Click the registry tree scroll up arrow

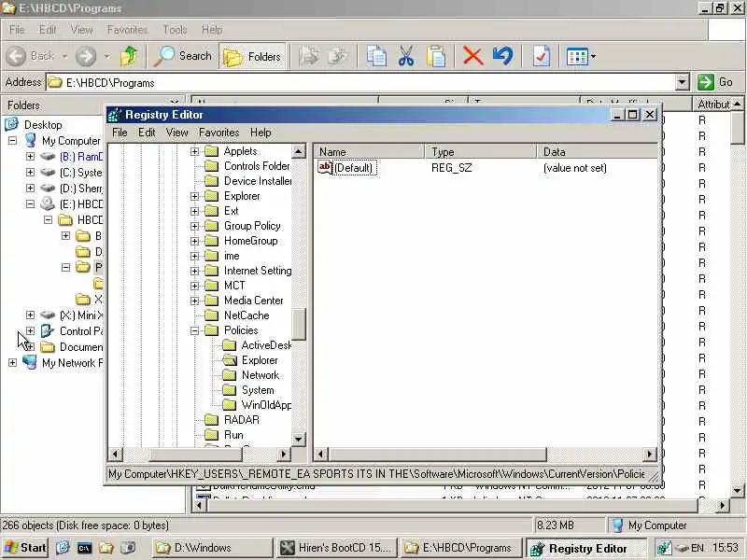[x=298, y=151]
